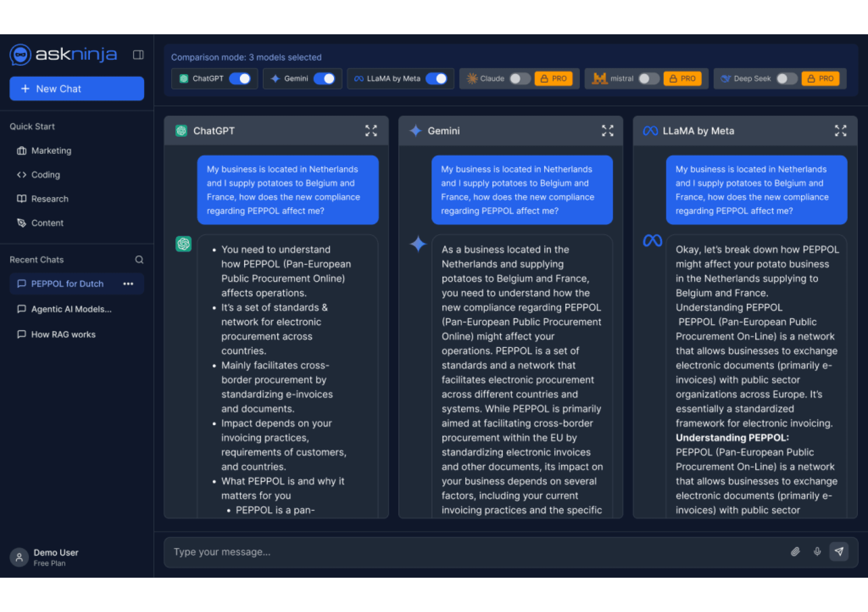Start a New Chat
868x612 pixels.
point(77,89)
